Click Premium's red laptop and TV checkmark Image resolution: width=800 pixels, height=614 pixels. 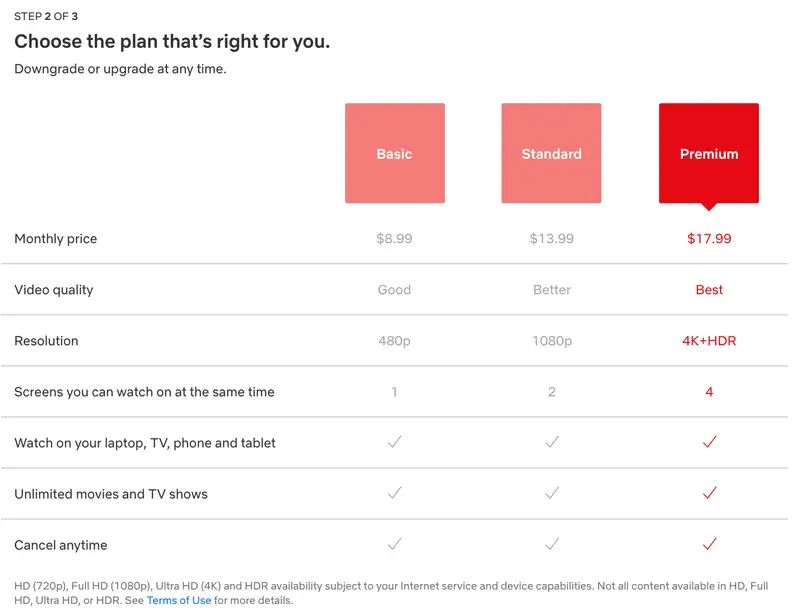709,442
